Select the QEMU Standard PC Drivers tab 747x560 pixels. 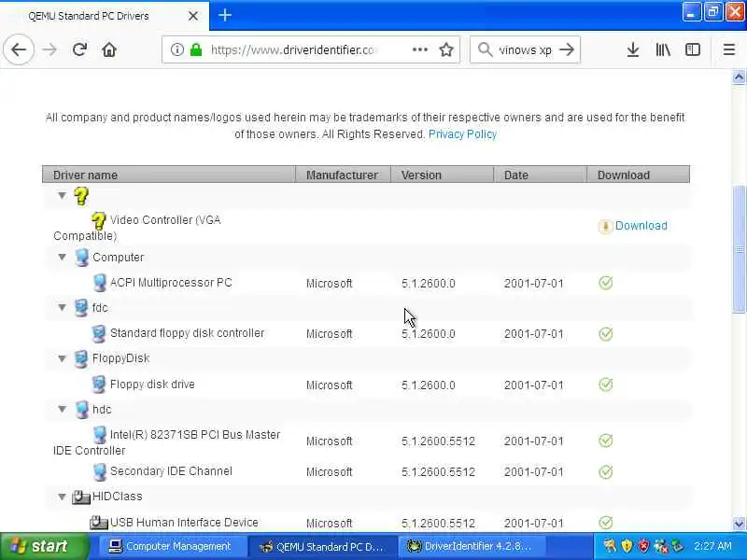[x=104, y=16]
